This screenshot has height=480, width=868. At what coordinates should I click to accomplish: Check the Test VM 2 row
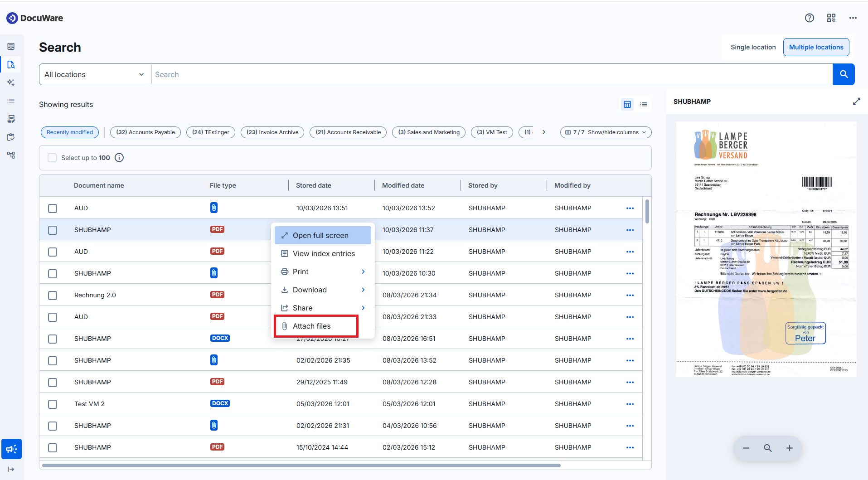click(53, 404)
